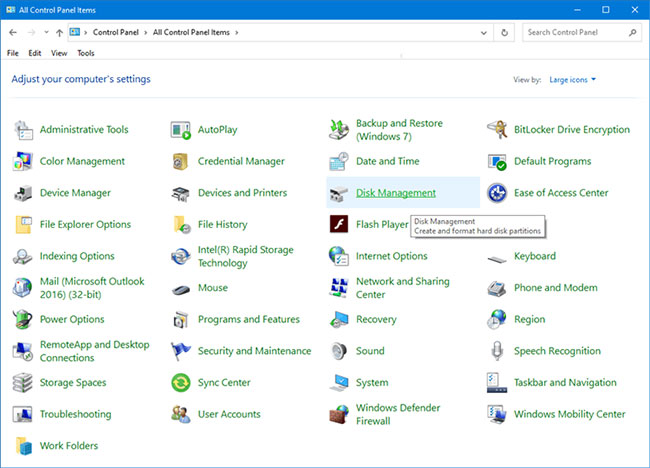
Task: Open the Phone and Modem icon
Action: click(497, 288)
